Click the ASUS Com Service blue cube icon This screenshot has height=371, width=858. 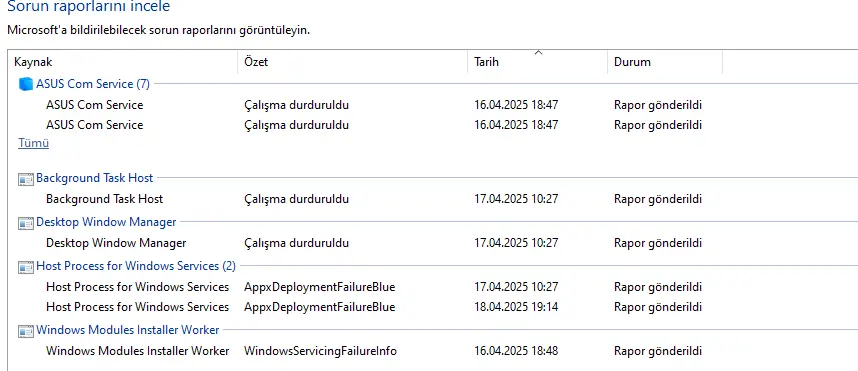coord(26,84)
